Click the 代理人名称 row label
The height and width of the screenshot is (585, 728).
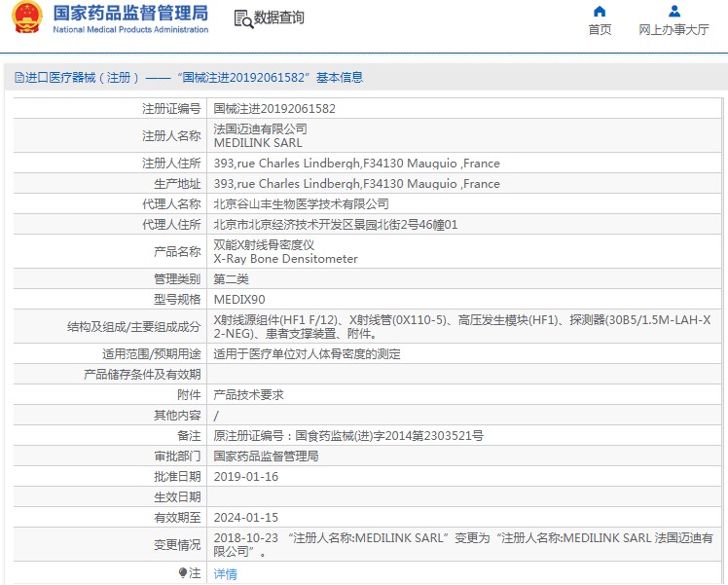[x=171, y=204]
